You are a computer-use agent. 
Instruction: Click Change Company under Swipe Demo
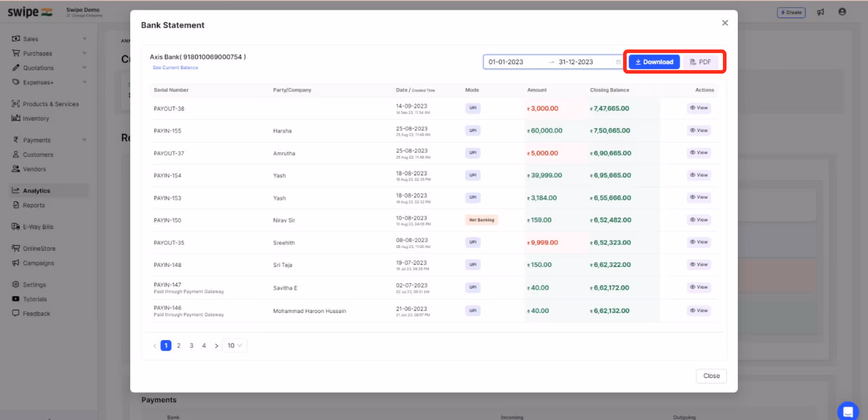pyautogui.click(x=85, y=15)
